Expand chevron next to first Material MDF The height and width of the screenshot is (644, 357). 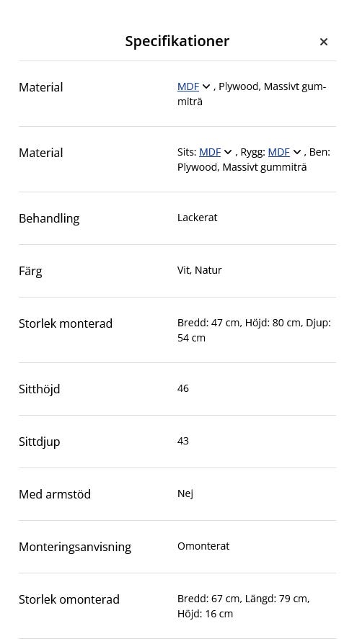pyautogui.click(x=206, y=86)
